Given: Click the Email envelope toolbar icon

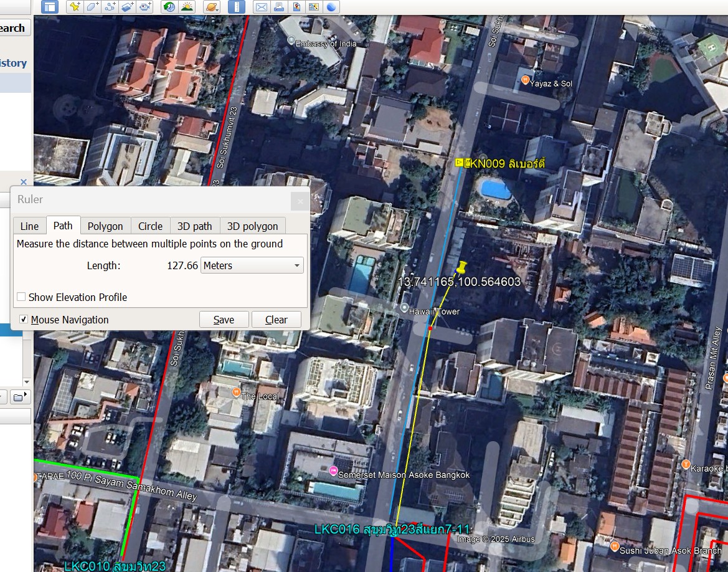Looking at the screenshot, I should 262,7.
